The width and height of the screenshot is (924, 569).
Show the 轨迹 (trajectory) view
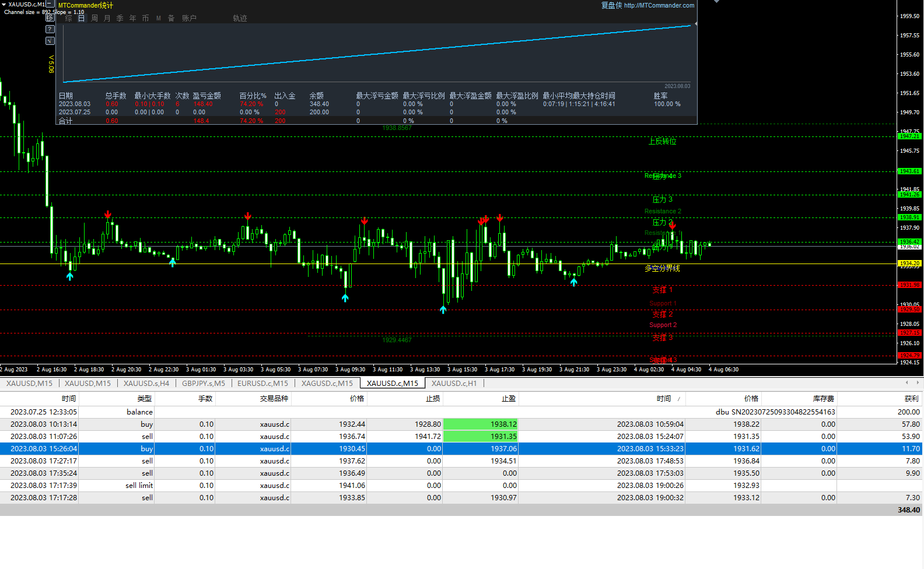point(240,18)
